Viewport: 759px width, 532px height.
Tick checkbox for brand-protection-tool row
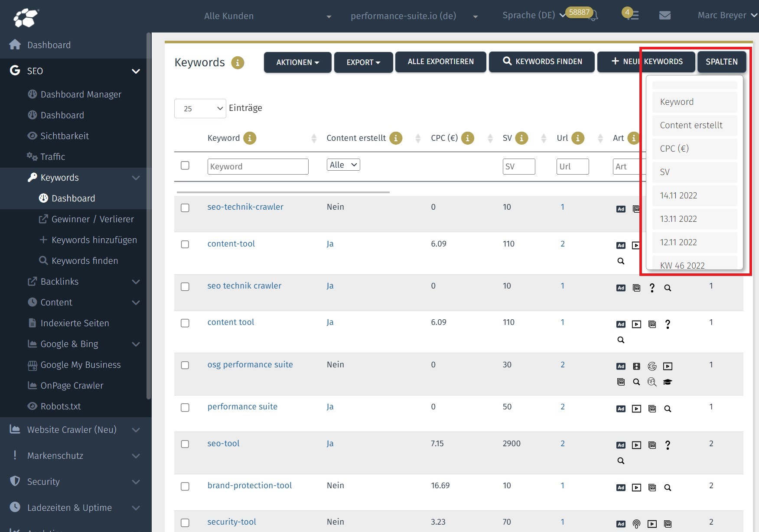[185, 487]
